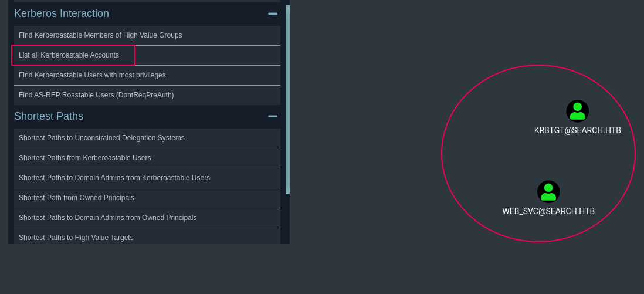Run Shortest Paths from Kerberoastable Users

tap(84, 158)
